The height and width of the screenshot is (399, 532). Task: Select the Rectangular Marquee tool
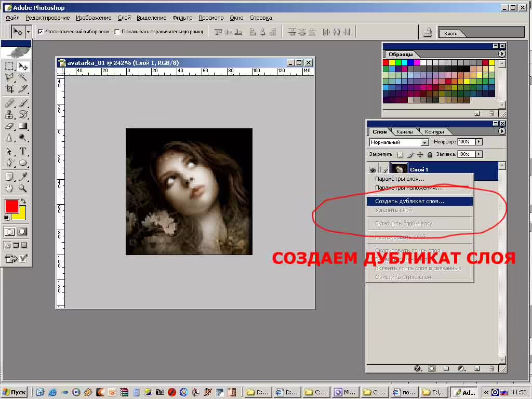pos(9,66)
